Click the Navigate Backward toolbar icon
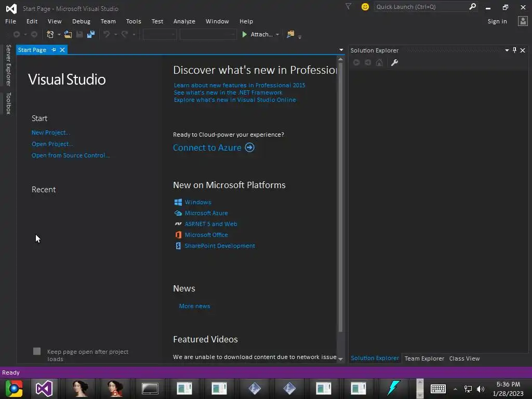Viewport: 532px width, 399px height. pos(16,34)
